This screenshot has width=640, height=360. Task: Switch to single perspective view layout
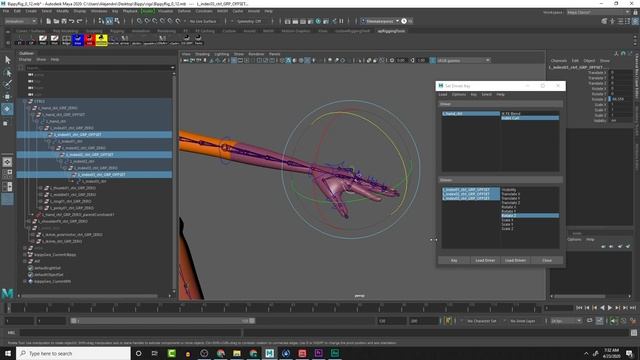click(7, 162)
